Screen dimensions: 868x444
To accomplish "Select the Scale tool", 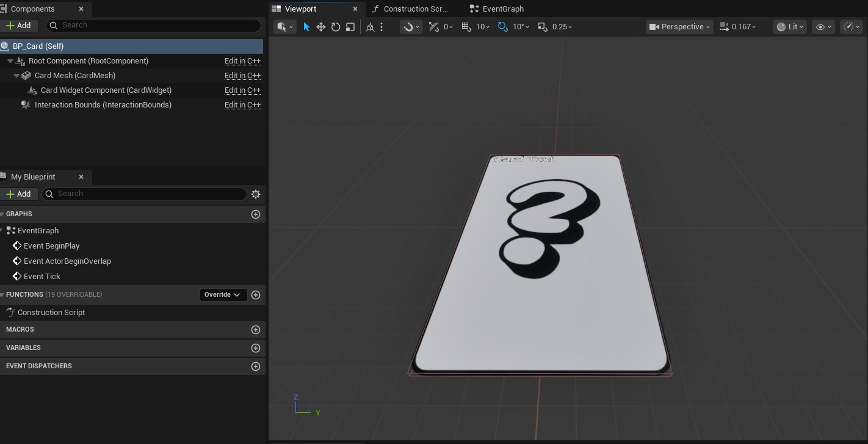I will pyautogui.click(x=350, y=27).
